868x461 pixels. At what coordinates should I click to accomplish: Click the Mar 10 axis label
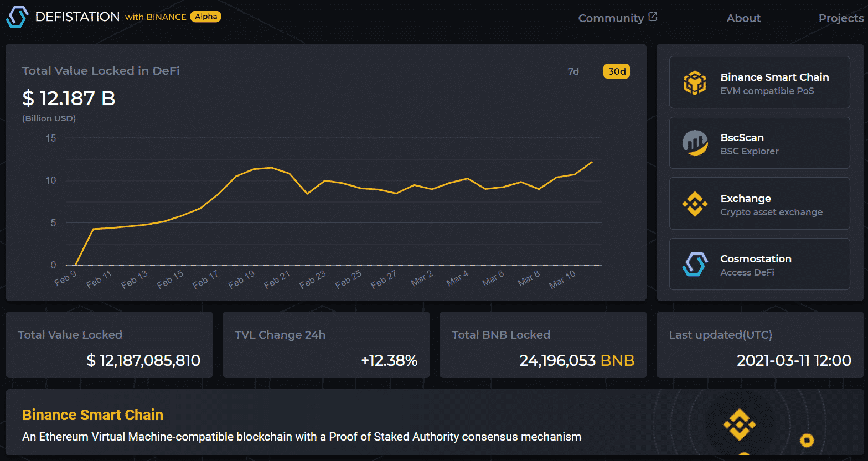click(562, 280)
